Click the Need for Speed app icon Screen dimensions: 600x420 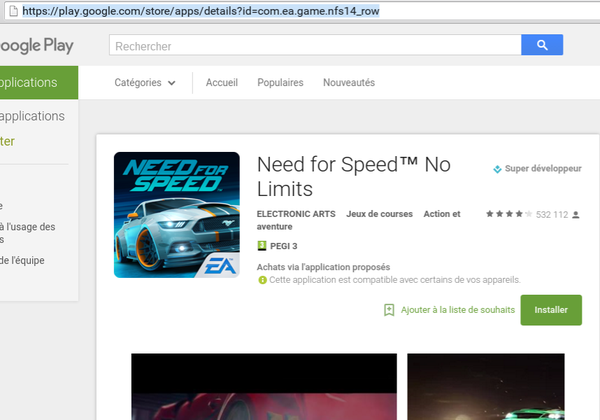point(177,215)
